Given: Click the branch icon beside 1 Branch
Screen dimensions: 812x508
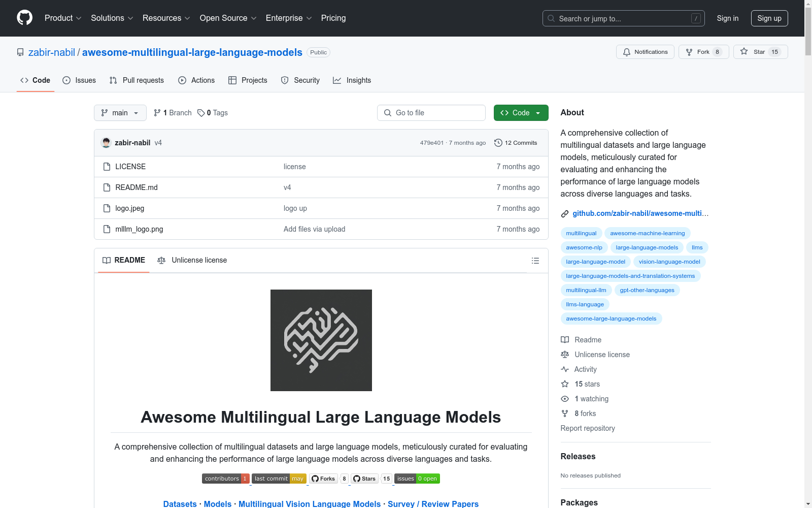Looking at the screenshot, I should coord(157,113).
